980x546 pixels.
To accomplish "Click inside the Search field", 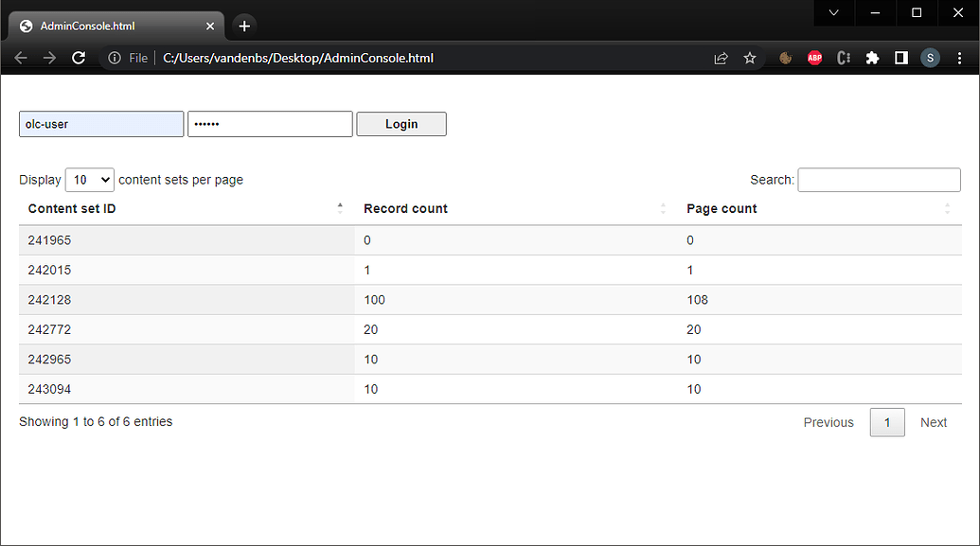I will (879, 179).
